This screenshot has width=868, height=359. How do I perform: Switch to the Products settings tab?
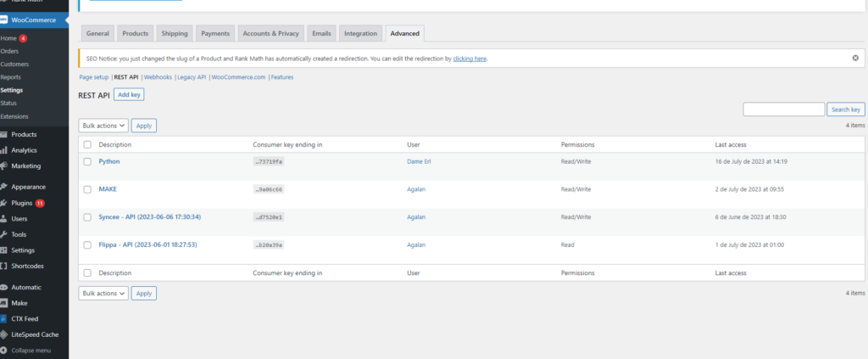(135, 33)
